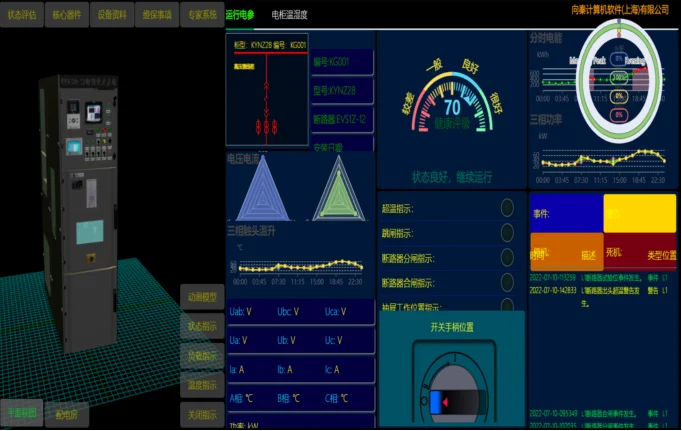Click the single-line diagram of cabinet KG001

click(267, 90)
